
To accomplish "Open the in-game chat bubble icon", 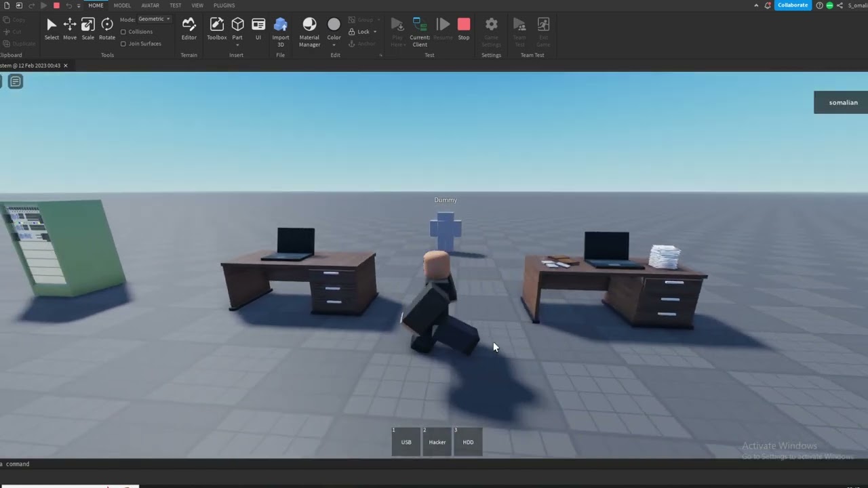I will pos(15,82).
